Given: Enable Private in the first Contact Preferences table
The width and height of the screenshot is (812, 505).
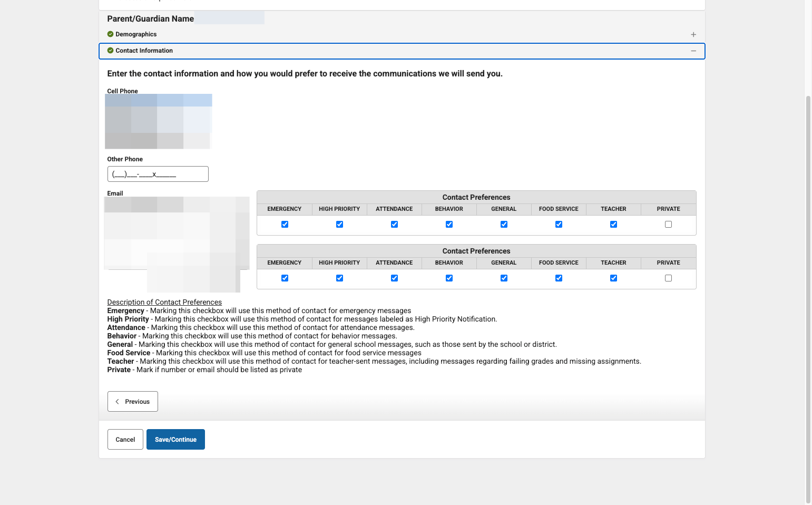Looking at the screenshot, I should [x=668, y=225].
